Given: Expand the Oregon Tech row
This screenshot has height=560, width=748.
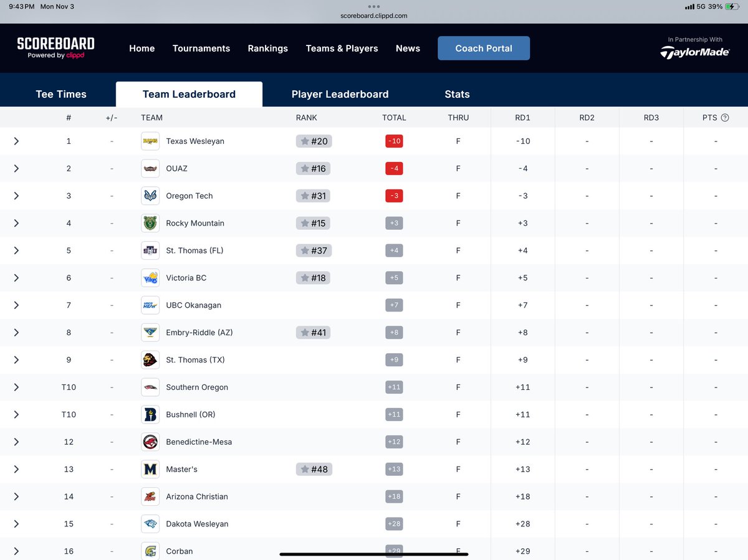Looking at the screenshot, I should (16, 196).
